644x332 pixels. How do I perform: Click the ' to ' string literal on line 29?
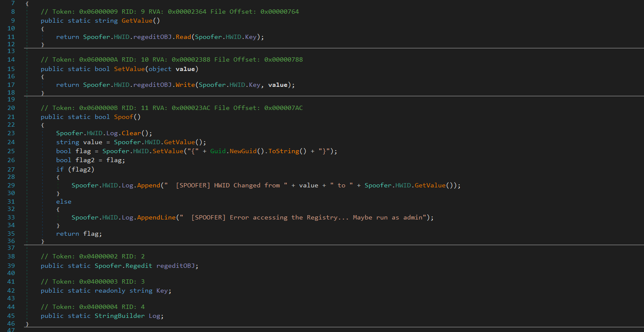(x=341, y=185)
